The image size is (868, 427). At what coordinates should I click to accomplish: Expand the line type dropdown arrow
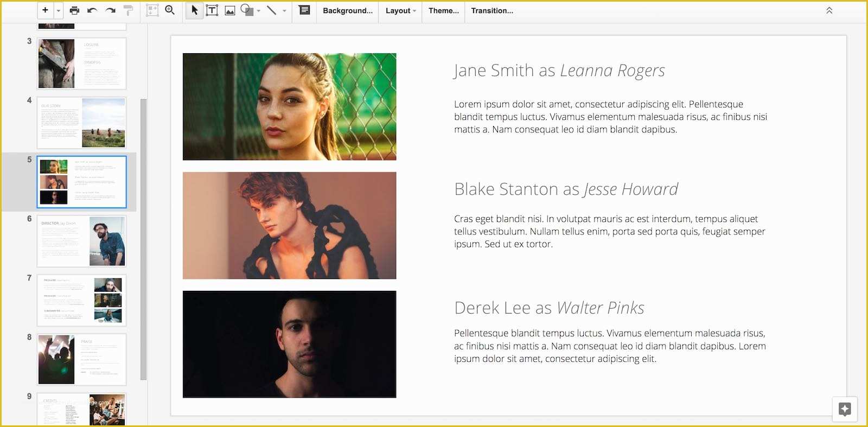pyautogui.click(x=284, y=11)
